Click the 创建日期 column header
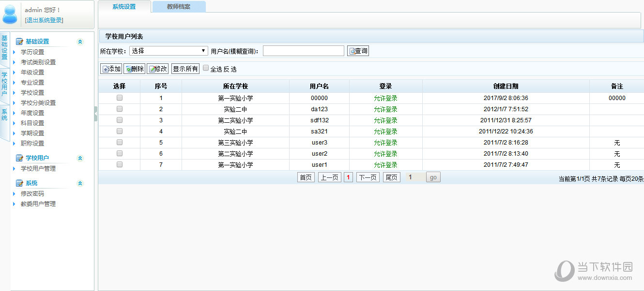The height and width of the screenshot is (291, 644). click(x=506, y=86)
